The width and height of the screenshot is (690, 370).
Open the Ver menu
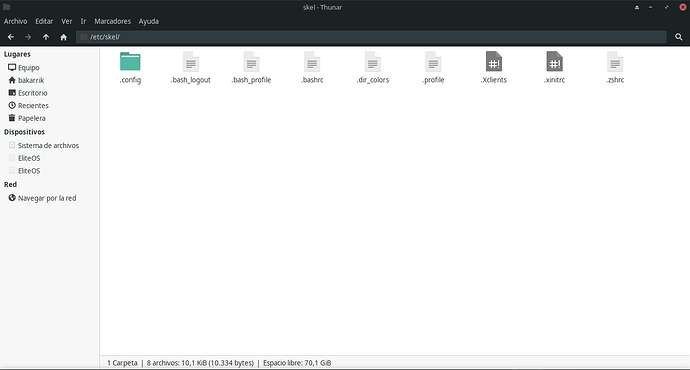(x=66, y=21)
